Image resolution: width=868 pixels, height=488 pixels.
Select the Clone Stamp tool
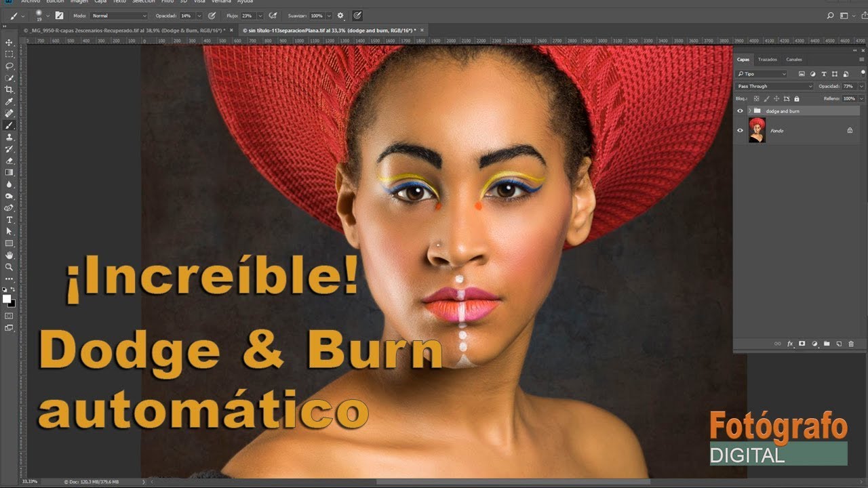pyautogui.click(x=9, y=137)
